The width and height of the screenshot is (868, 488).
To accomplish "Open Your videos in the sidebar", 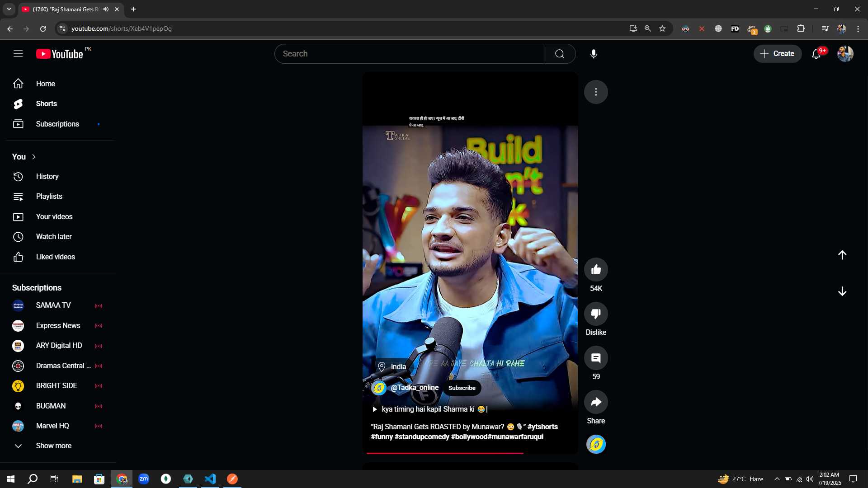I will 58,217.
